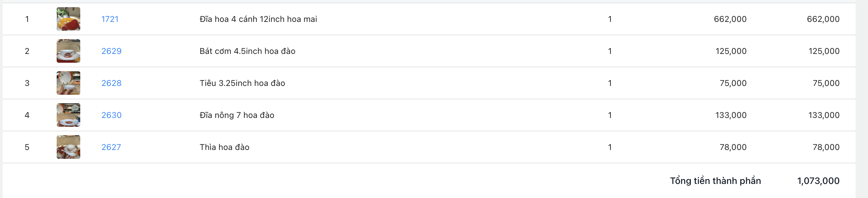Click the Tiêu 3.25inch hoa đào thumbnail
The width and height of the screenshot is (868, 198).
tap(68, 83)
